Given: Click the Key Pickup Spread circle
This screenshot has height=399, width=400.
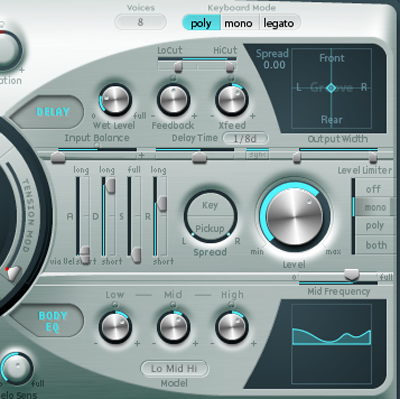Looking at the screenshot, I should 211,217.
